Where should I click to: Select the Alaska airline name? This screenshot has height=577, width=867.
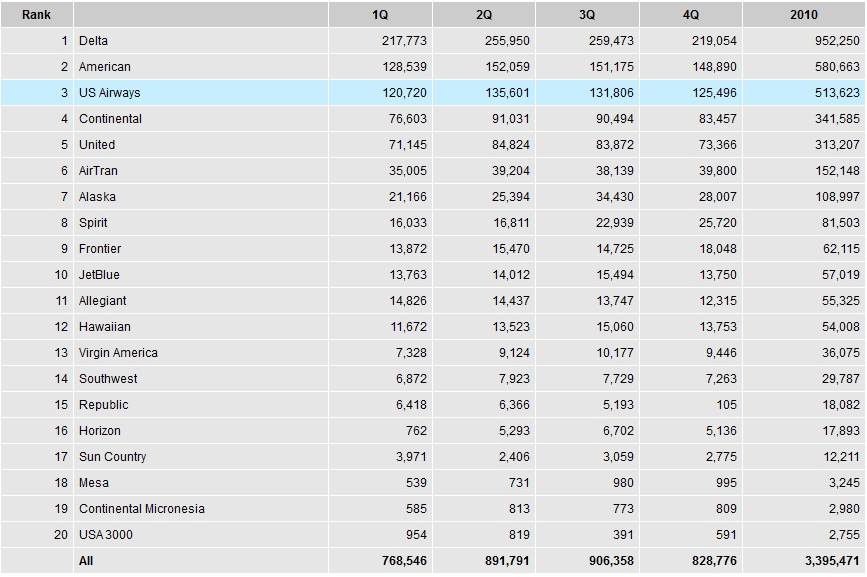point(97,197)
